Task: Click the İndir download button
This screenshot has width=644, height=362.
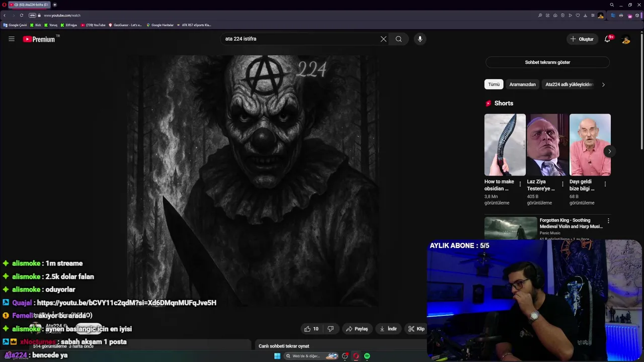Action: [x=388, y=329]
